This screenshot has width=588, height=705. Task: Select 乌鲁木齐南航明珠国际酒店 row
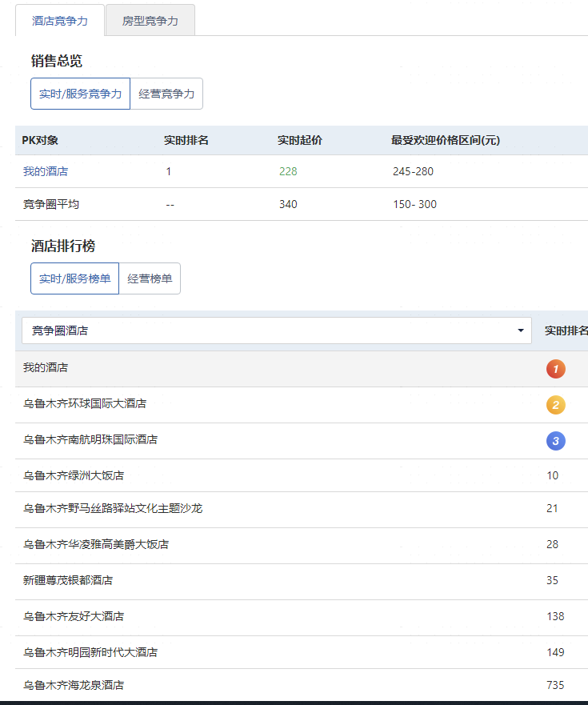pos(302,441)
